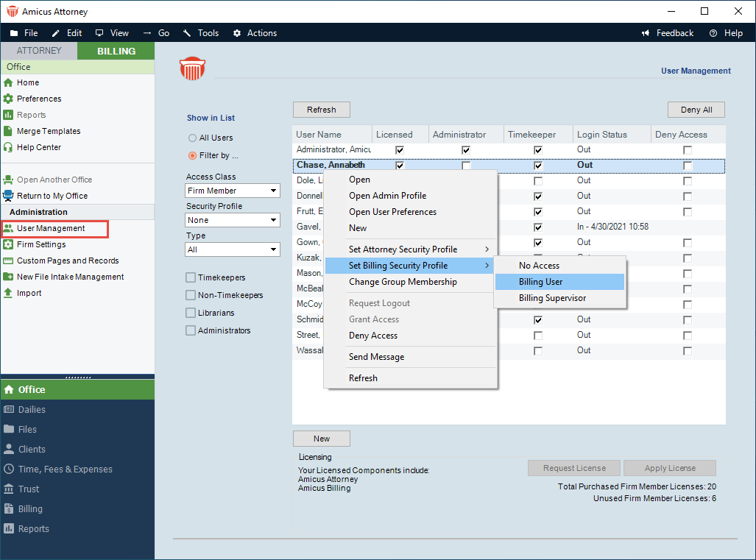The image size is (756, 560).
Task: Open the File menu
Action: coord(24,33)
